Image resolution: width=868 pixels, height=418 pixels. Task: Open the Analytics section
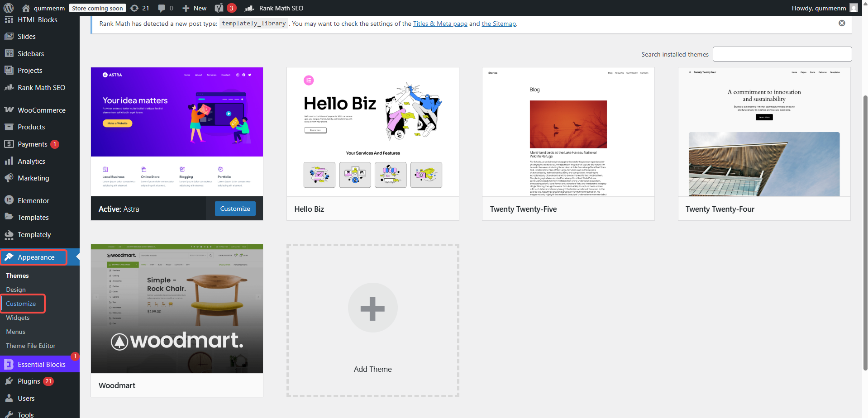pyautogui.click(x=32, y=161)
